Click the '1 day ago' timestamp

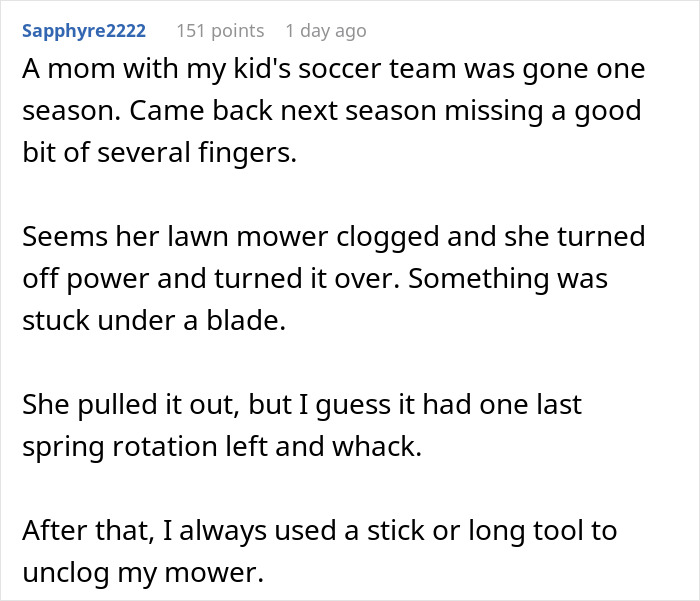(x=325, y=31)
